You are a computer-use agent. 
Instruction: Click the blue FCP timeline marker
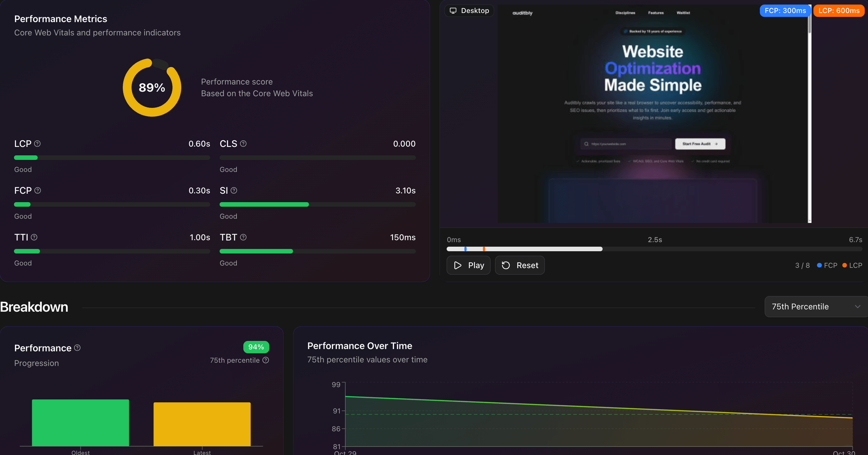(x=466, y=249)
